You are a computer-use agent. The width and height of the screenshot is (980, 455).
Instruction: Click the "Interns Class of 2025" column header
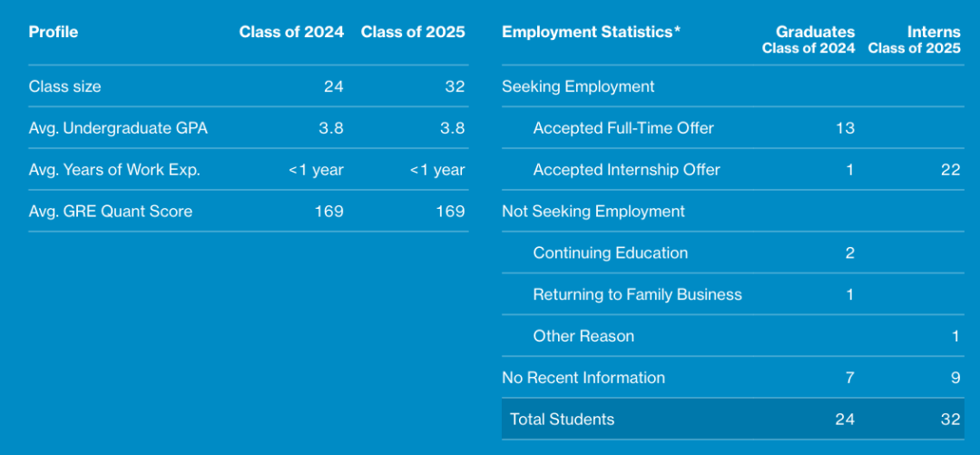pyautogui.click(x=914, y=40)
